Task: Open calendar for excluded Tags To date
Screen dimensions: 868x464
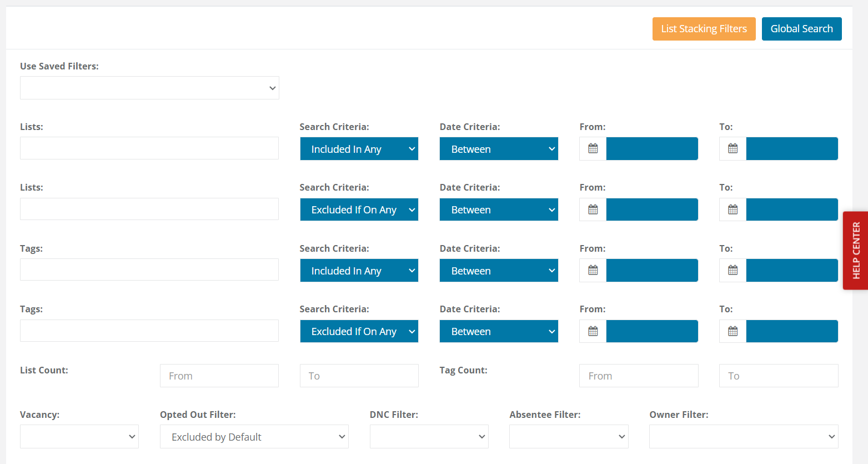Action: [x=732, y=331]
